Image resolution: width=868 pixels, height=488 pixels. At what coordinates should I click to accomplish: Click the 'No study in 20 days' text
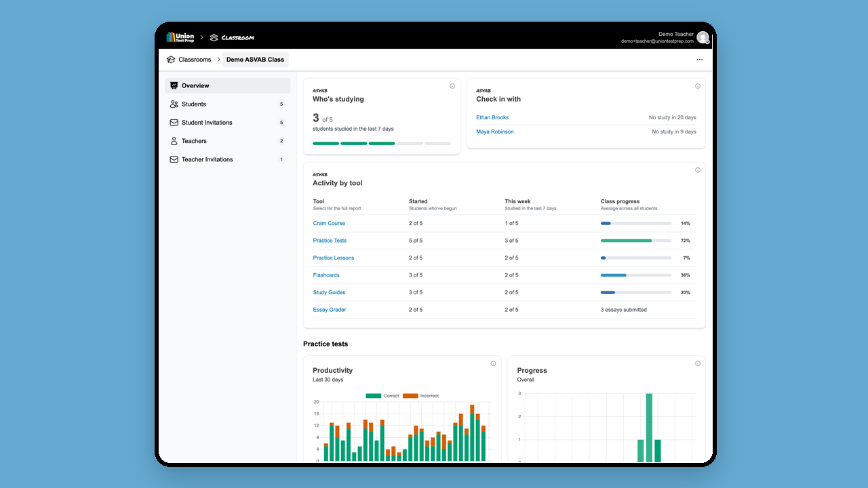(673, 118)
